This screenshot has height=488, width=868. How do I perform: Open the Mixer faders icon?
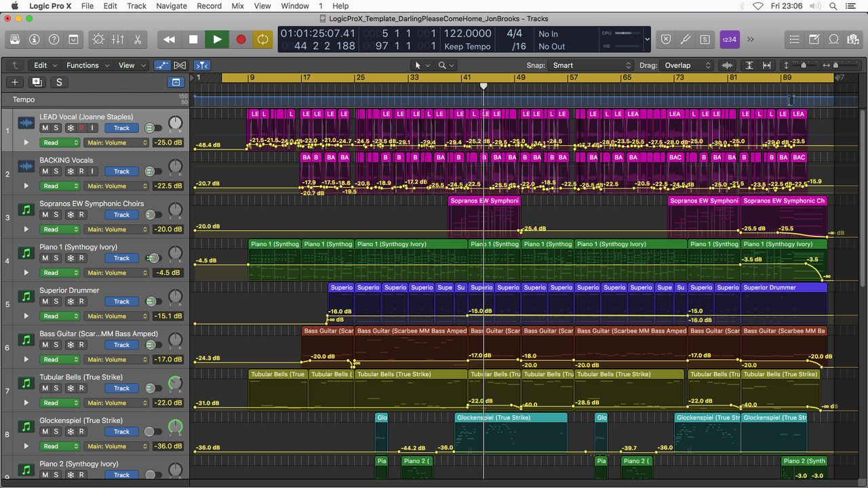(118, 39)
